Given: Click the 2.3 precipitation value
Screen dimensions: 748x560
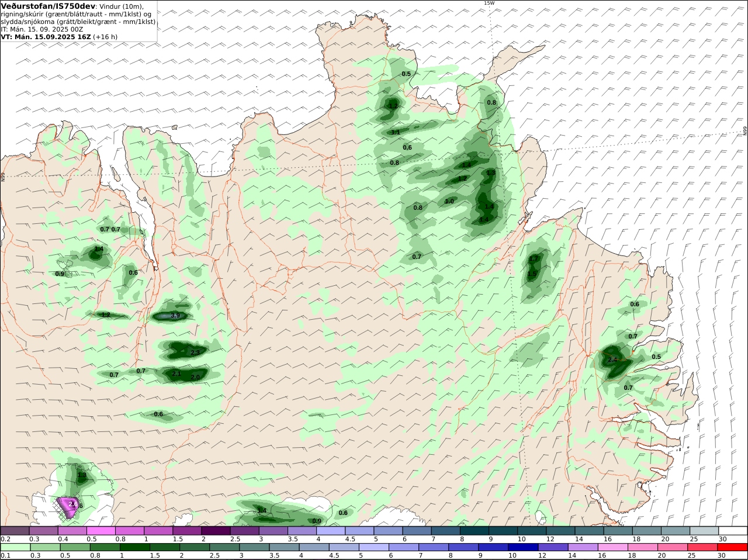Looking at the screenshot, I should [195, 352].
